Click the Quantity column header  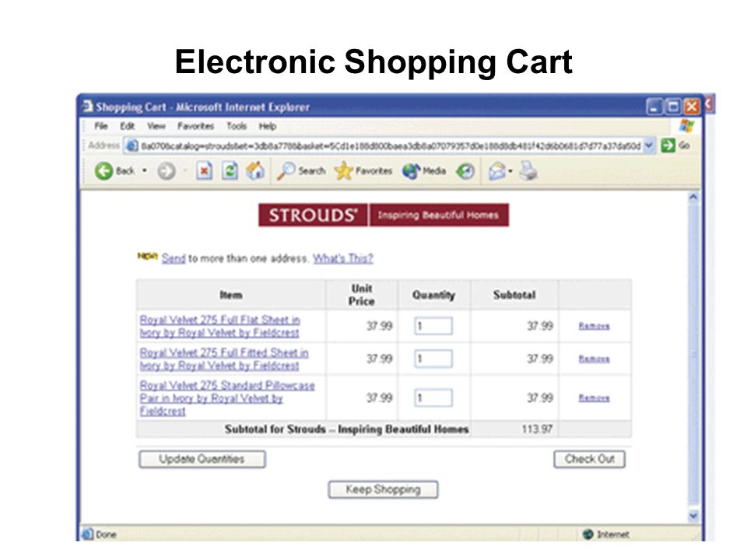(x=433, y=296)
